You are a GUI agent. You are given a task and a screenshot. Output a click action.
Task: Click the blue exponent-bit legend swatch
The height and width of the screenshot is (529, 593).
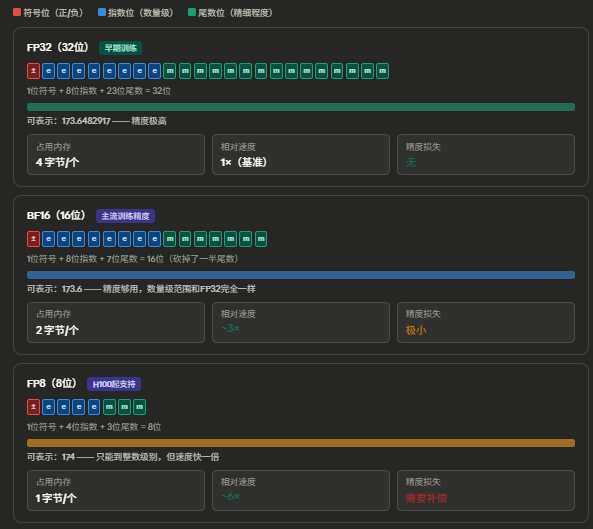pos(102,12)
